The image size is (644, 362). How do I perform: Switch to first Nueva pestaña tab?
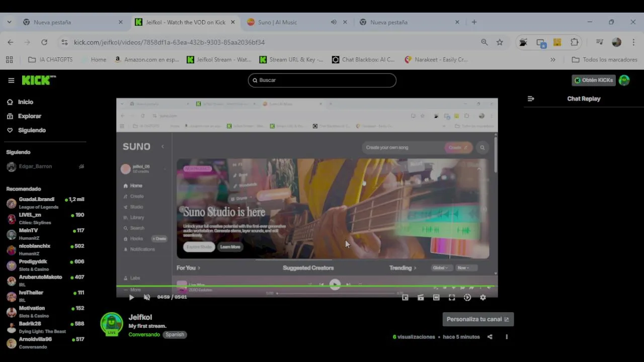[73, 22]
